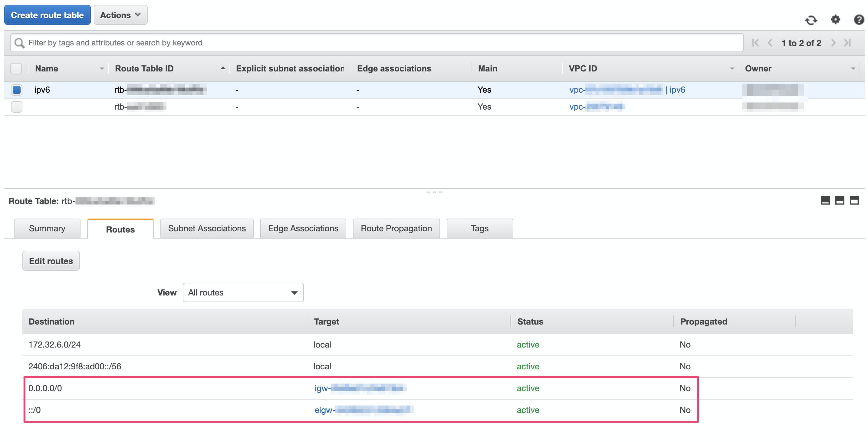Jump to first page arrow

755,43
